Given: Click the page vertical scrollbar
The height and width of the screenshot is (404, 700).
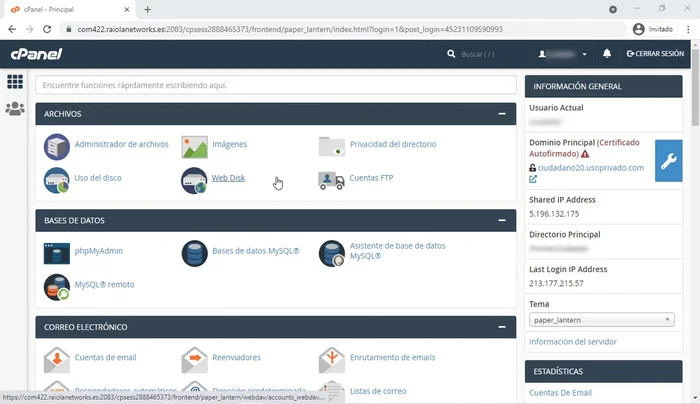Looking at the screenshot, I should (695, 85).
